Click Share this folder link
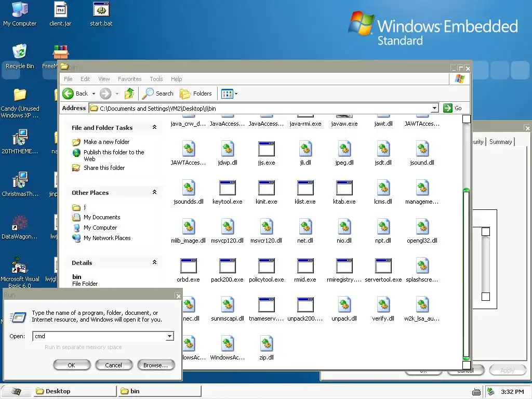The height and width of the screenshot is (399, 532). [104, 168]
